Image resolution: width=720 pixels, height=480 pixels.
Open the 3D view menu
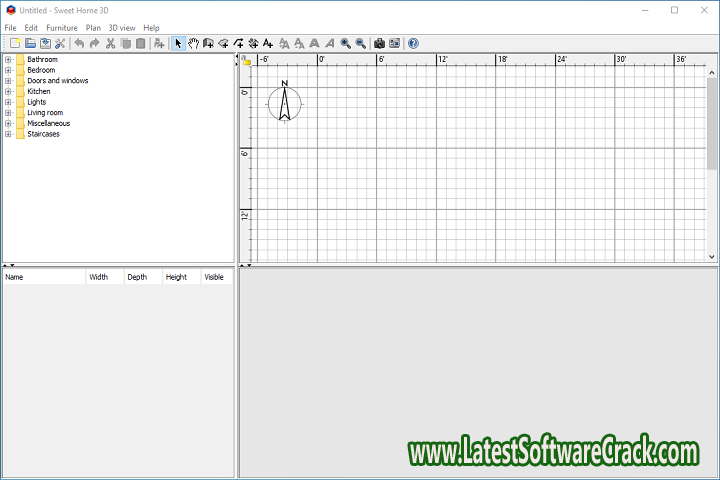(x=121, y=28)
